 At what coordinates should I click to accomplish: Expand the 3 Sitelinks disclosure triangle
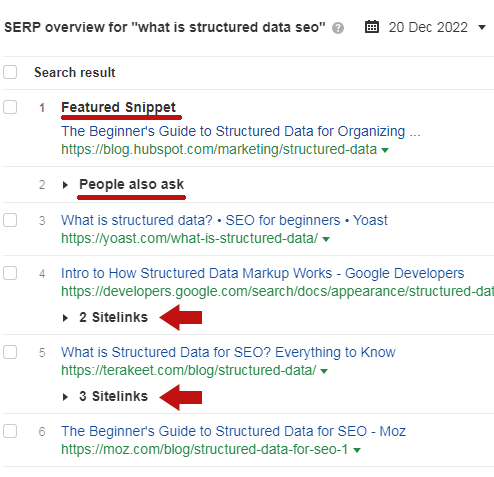click(x=65, y=397)
